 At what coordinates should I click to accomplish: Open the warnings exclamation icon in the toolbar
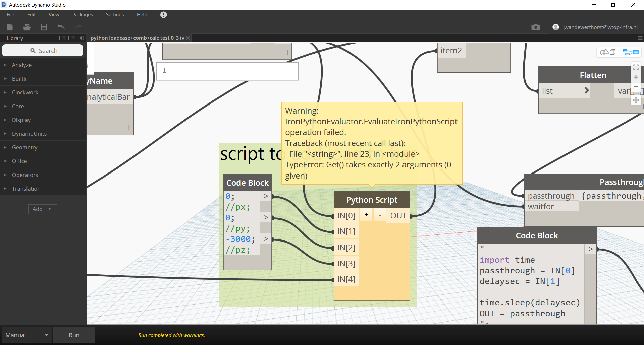(163, 14)
